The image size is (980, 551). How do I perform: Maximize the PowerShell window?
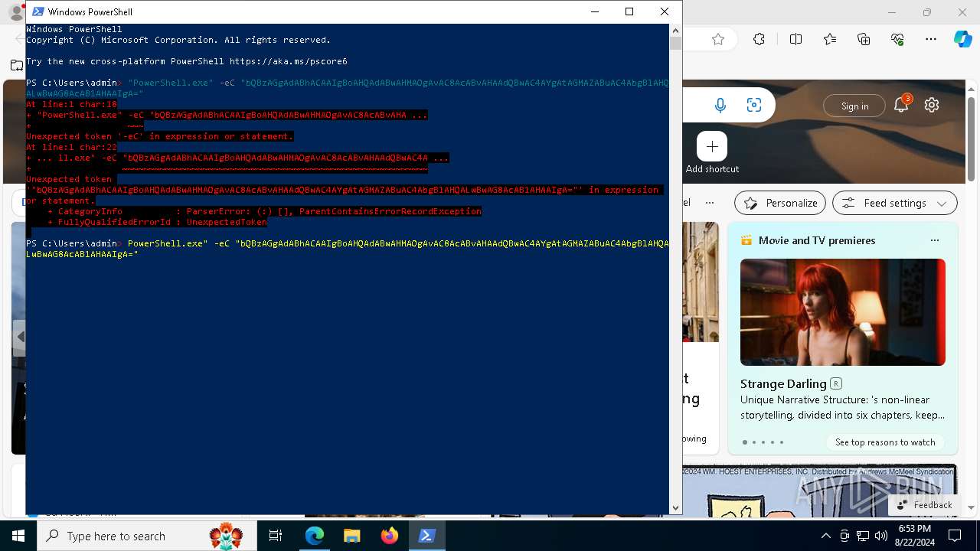click(629, 11)
